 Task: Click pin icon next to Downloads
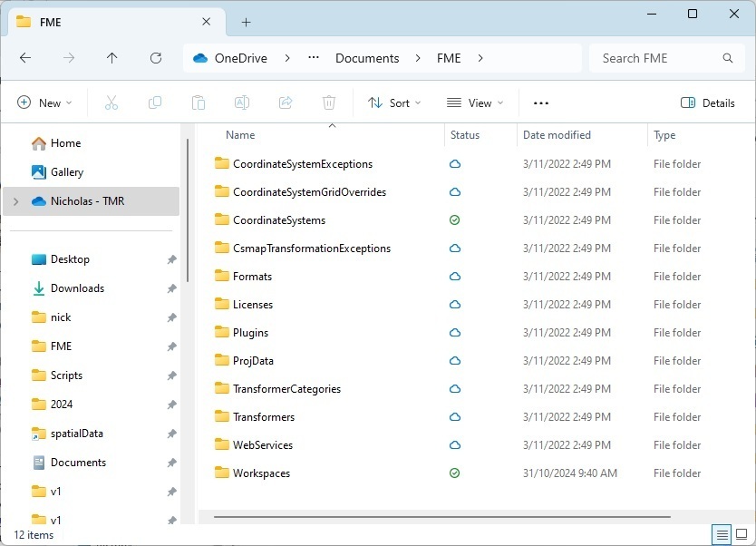[171, 288]
